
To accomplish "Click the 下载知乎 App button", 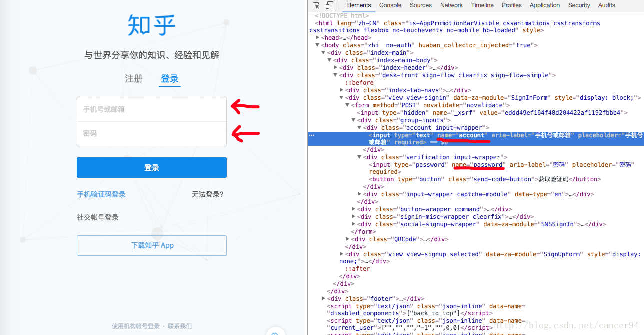I will coord(152,245).
